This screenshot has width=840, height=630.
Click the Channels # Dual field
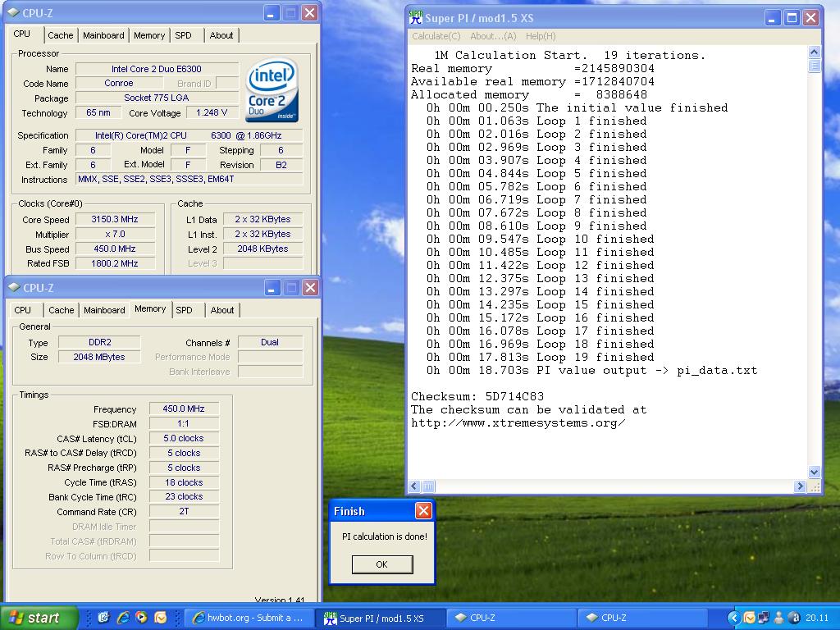tap(270, 342)
